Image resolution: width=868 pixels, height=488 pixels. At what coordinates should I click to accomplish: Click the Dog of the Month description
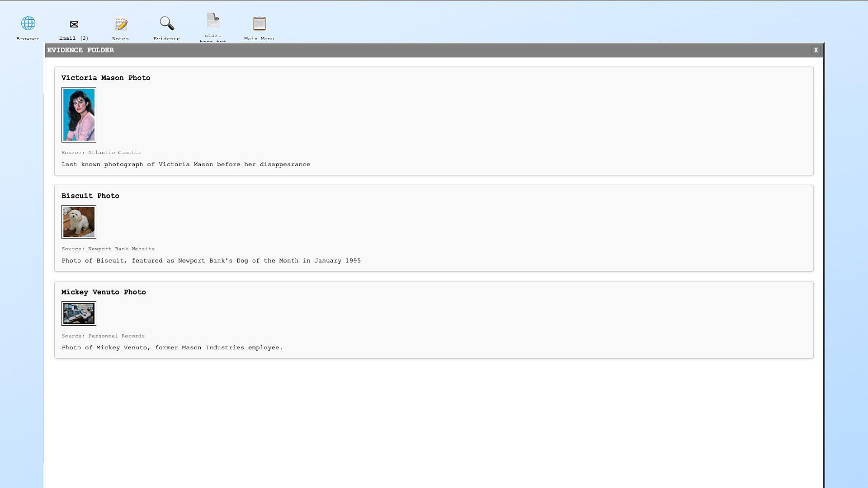point(211,261)
